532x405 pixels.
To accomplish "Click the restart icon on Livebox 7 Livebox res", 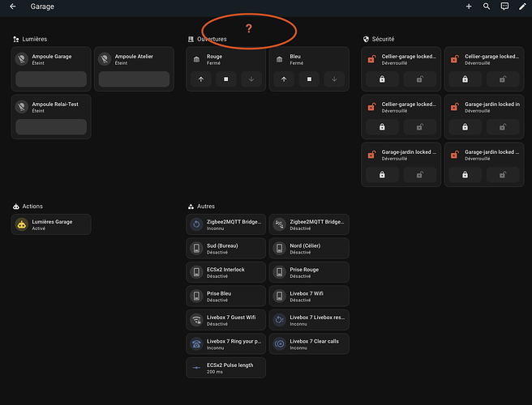I will (x=279, y=320).
